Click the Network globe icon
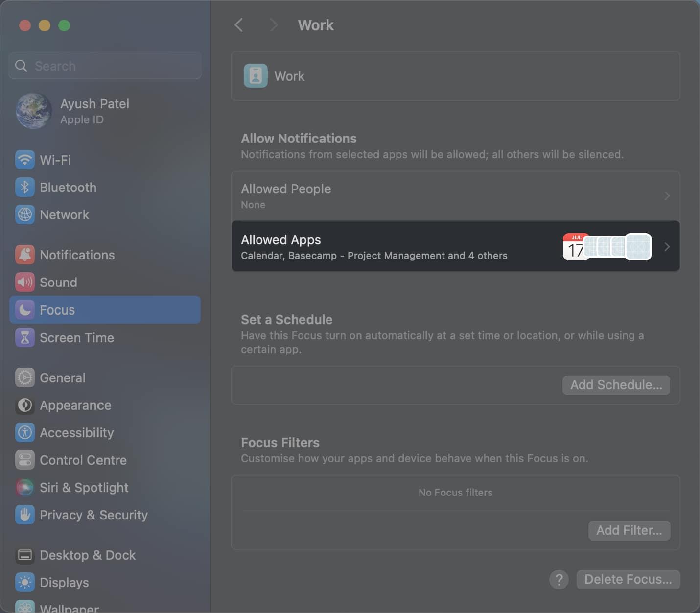Screen dimensions: 700x613 coord(24,214)
